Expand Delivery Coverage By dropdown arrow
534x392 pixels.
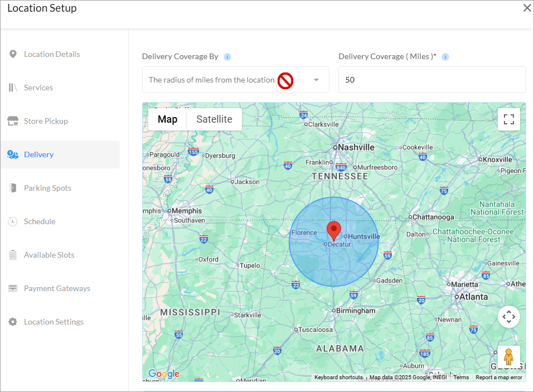point(317,80)
